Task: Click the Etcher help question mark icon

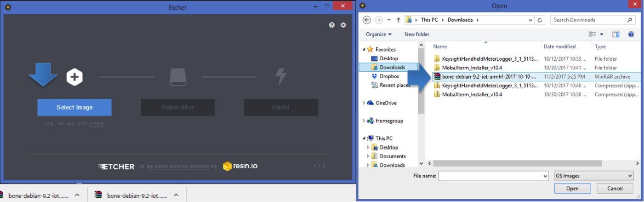Action: point(331,25)
